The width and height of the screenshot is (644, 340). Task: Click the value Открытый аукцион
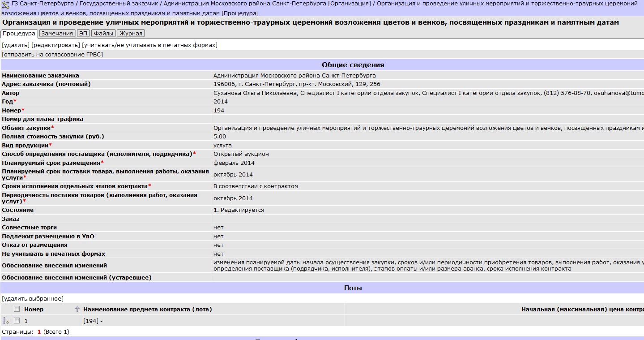[241, 154]
